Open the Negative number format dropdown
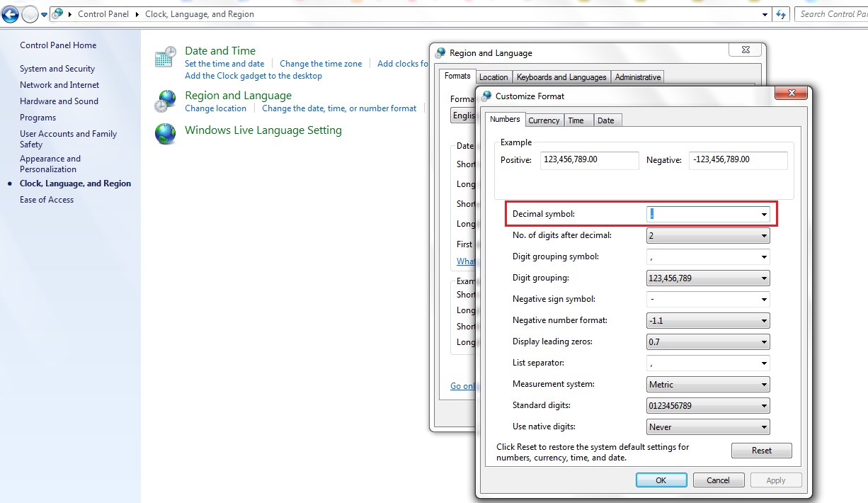The image size is (868, 503). point(764,321)
